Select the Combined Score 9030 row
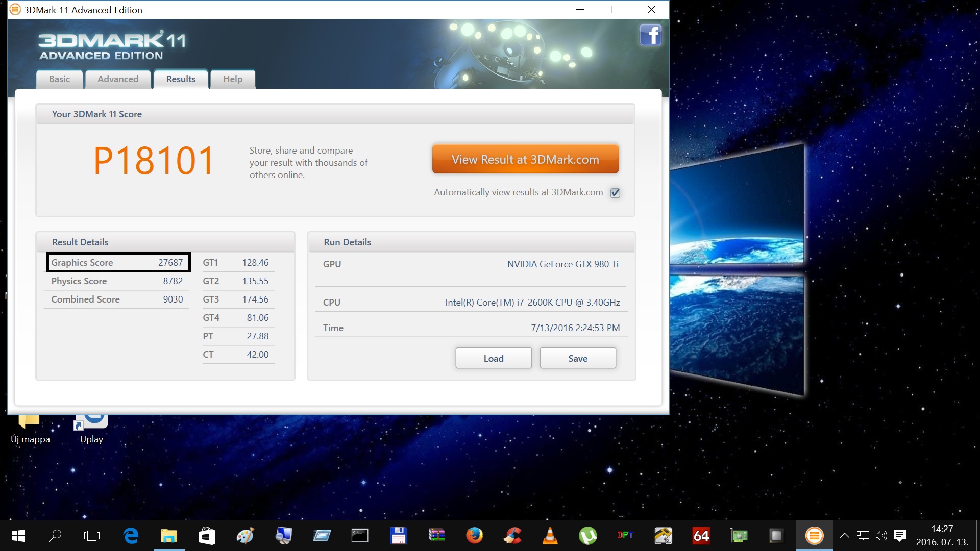 click(x=117, y=299)
